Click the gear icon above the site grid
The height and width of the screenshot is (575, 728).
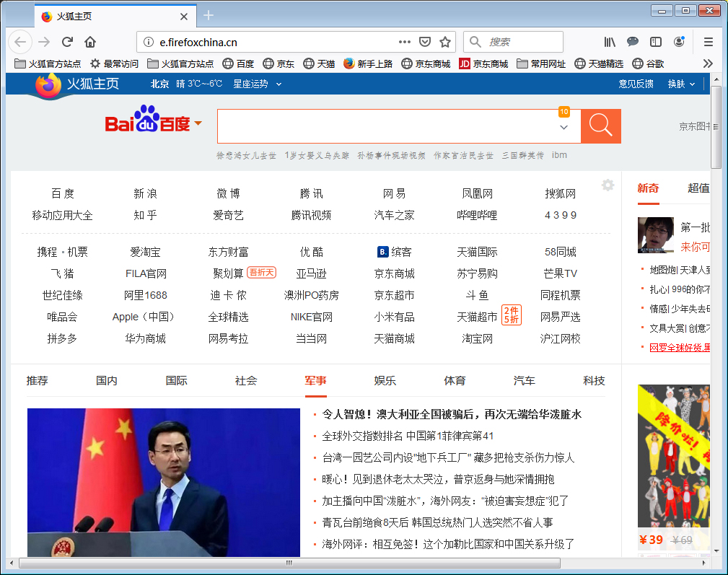pos(607,185)
